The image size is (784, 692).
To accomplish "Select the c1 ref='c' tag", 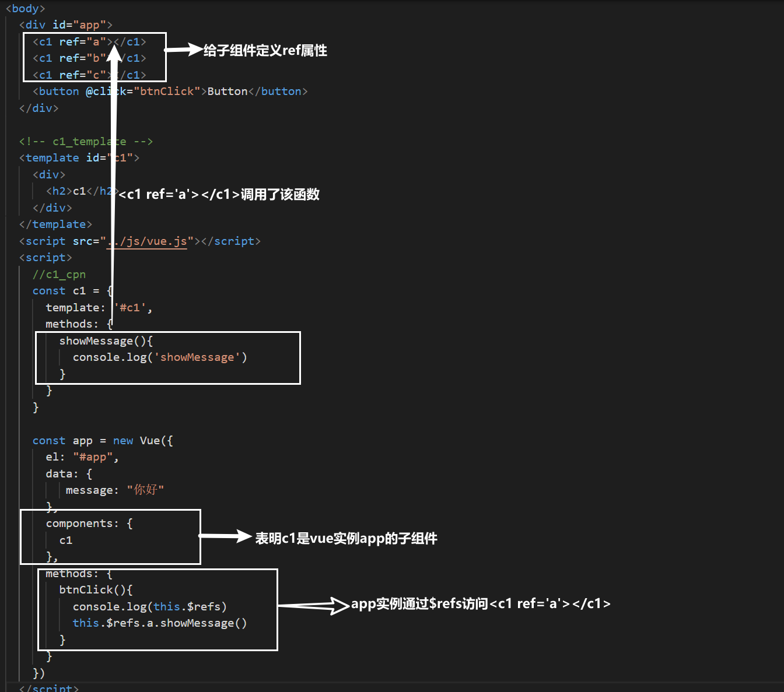I will click(x=70, y=74).
